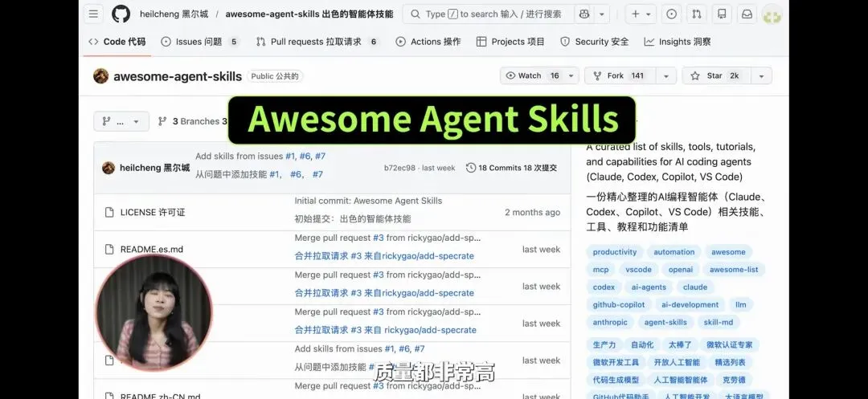Open the create new plus menu
868x399 pixels.
pos(641,14)
